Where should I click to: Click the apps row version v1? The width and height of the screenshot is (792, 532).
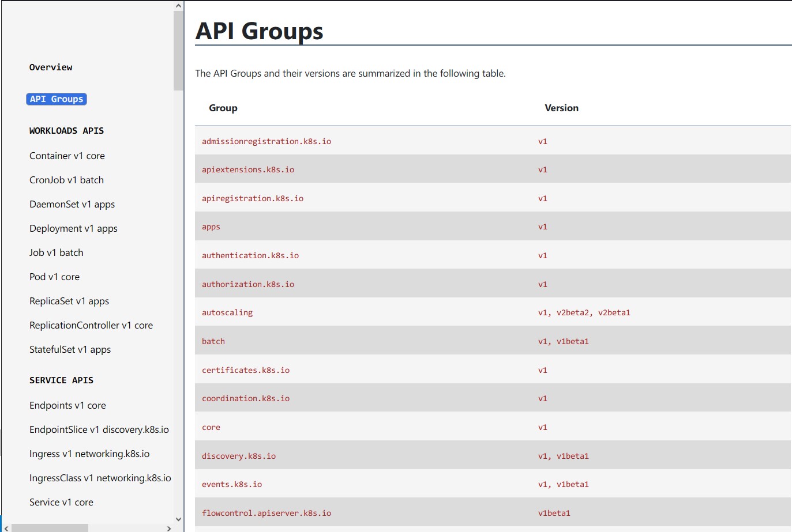543,227
